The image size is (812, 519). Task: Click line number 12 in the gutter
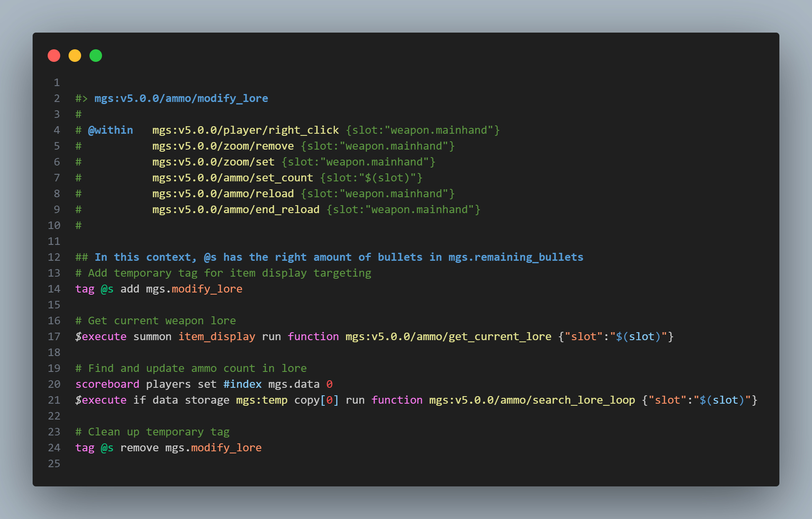click(x=54, y=257)
